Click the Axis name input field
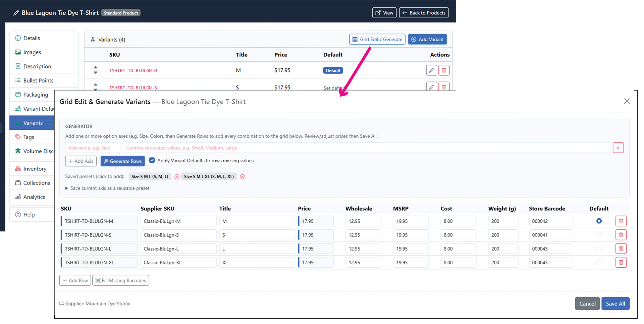Screen dimensions: 644x324 pos(93,148)
